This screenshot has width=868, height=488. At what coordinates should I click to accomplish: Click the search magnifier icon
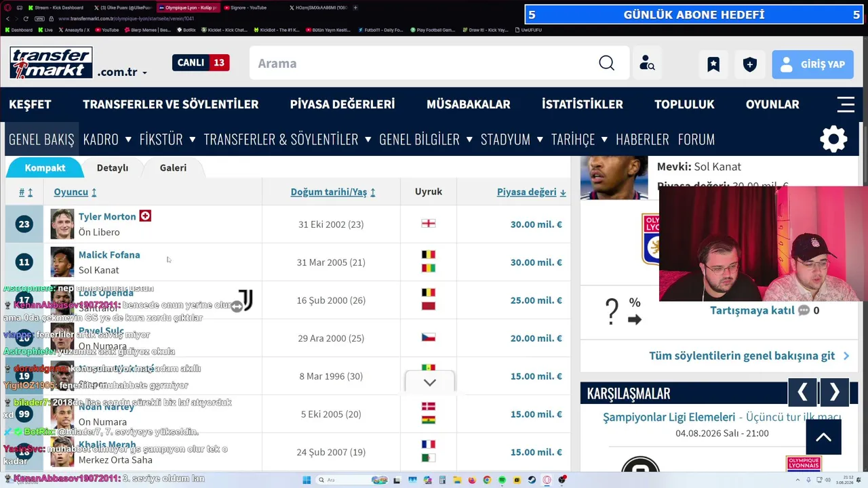606,63
